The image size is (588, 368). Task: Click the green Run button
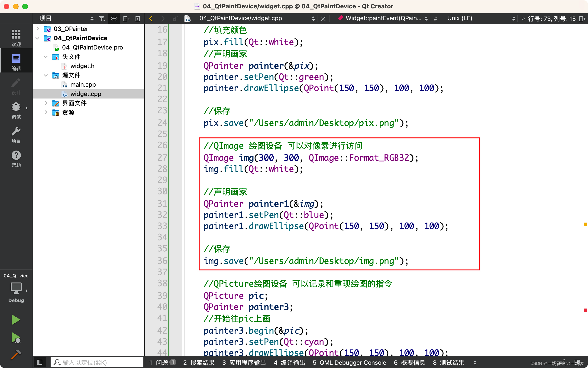point(16,320)
